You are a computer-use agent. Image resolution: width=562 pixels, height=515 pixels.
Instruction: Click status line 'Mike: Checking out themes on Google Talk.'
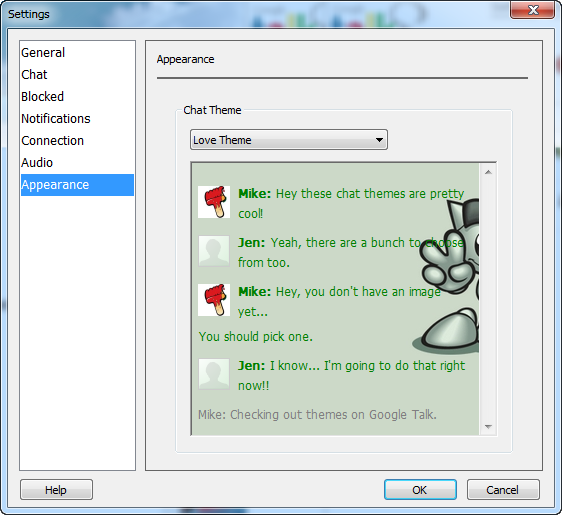click(317, 415)
